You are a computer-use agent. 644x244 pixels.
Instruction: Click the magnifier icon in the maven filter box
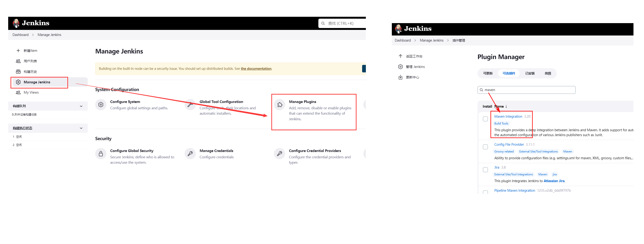tap(481, 90)
